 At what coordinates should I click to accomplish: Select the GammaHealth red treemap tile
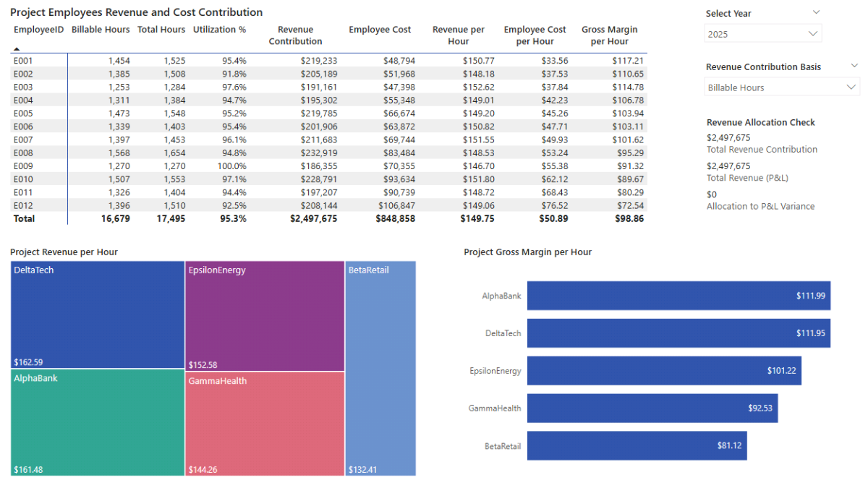[264, 423]
